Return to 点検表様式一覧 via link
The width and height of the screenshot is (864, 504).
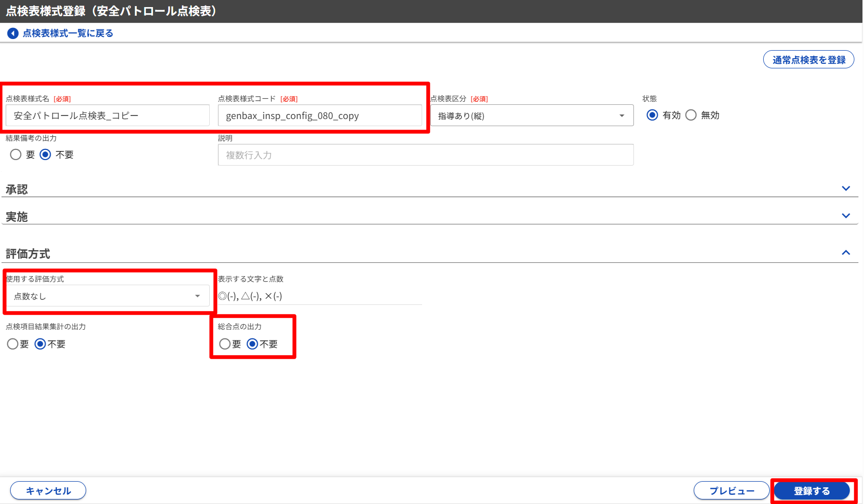(67, 33)
